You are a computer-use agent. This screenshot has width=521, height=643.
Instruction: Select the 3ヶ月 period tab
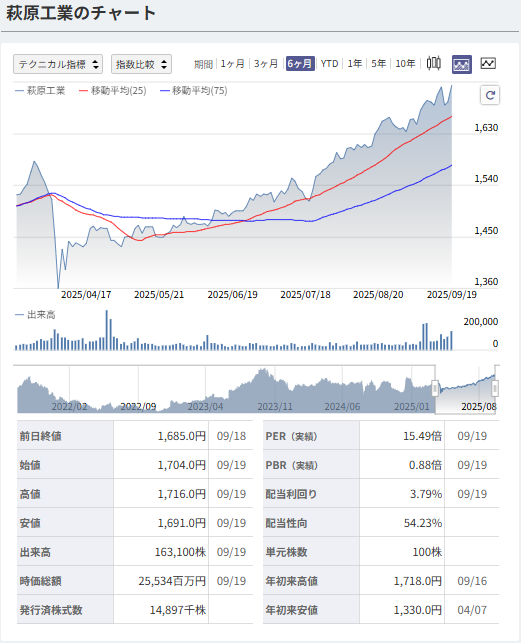coord(266,64)
